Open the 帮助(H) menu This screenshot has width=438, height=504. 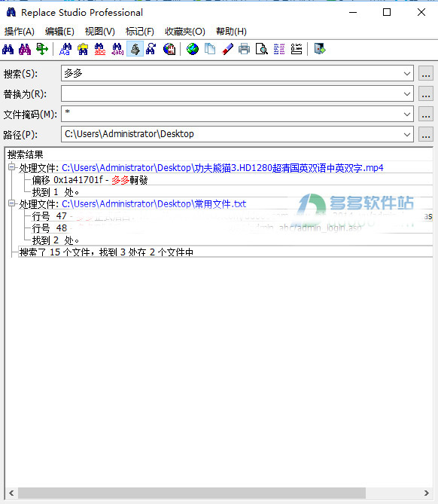[x=231, y=32]
